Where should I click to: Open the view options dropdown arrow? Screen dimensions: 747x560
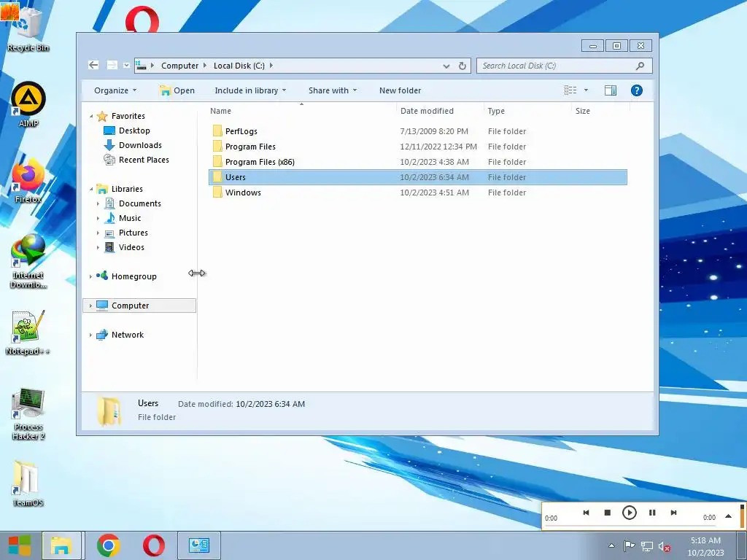click(586, 90)
